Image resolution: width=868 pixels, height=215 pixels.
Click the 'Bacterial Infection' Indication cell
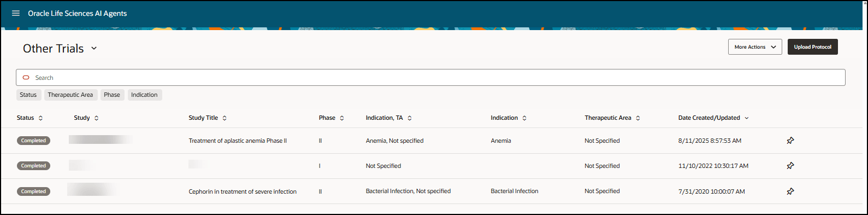(x=515, y=191)
